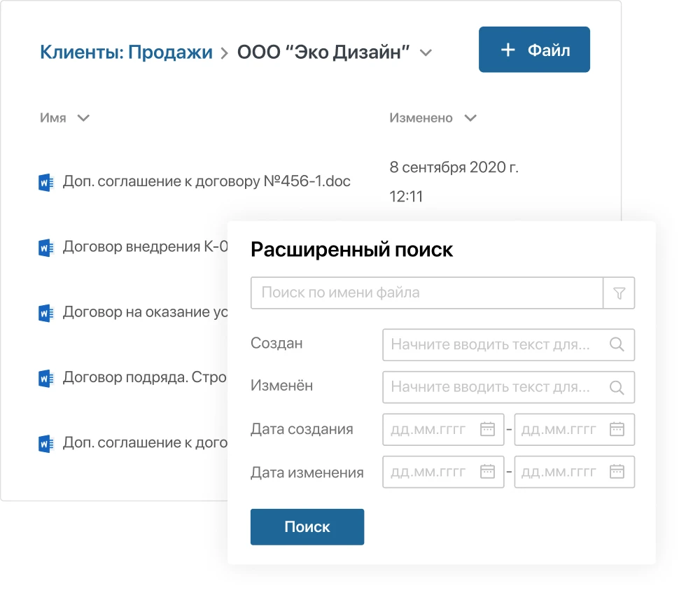This screenshot has height=616, width=700.
Task: Open the calendar picker for 'Дата изменения' start date
Action: point(488,472)
